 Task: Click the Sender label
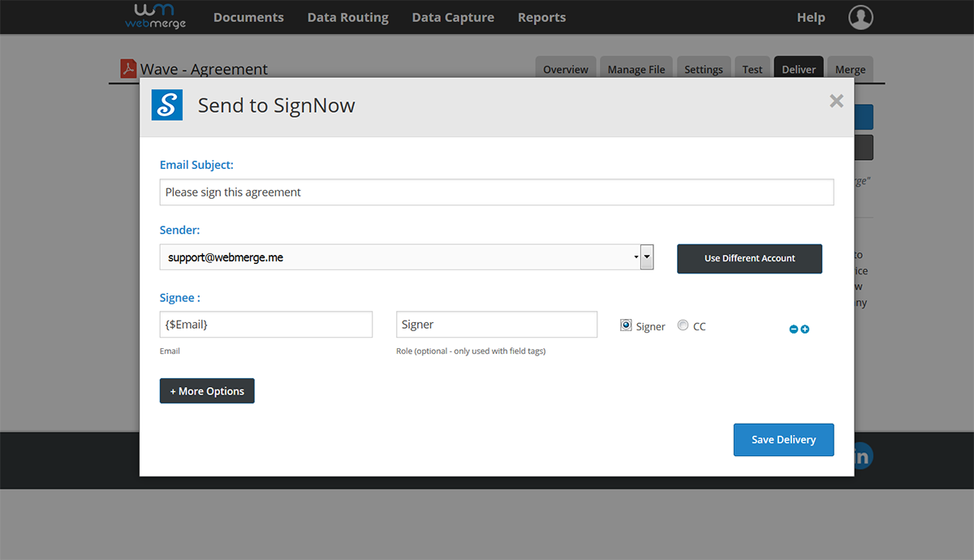(179, 230)
